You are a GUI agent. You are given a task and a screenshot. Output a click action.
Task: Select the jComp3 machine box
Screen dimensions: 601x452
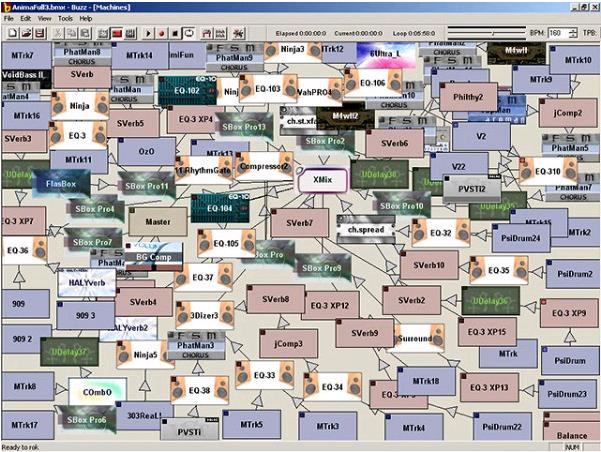pyautogui.click(x=287, y=344)
